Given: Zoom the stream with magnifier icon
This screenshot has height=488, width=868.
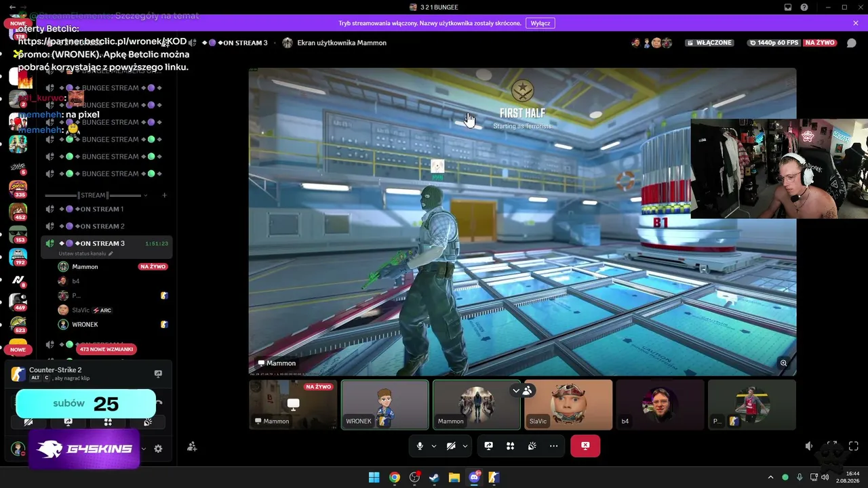Looking at the screenshot, I should point(783,363).
